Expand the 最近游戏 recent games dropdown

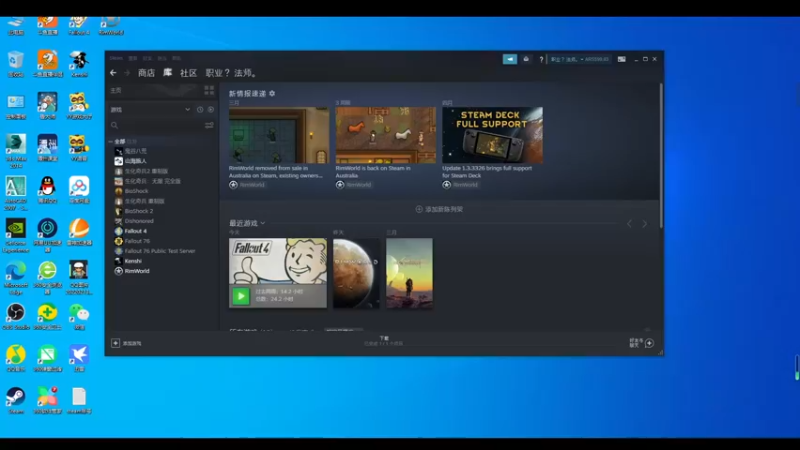[x=263, y=223]
